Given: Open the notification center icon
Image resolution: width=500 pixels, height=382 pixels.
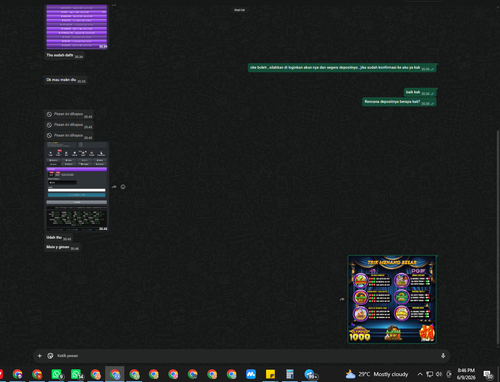Looking at the screenshot, I should [x=488, y=374].
